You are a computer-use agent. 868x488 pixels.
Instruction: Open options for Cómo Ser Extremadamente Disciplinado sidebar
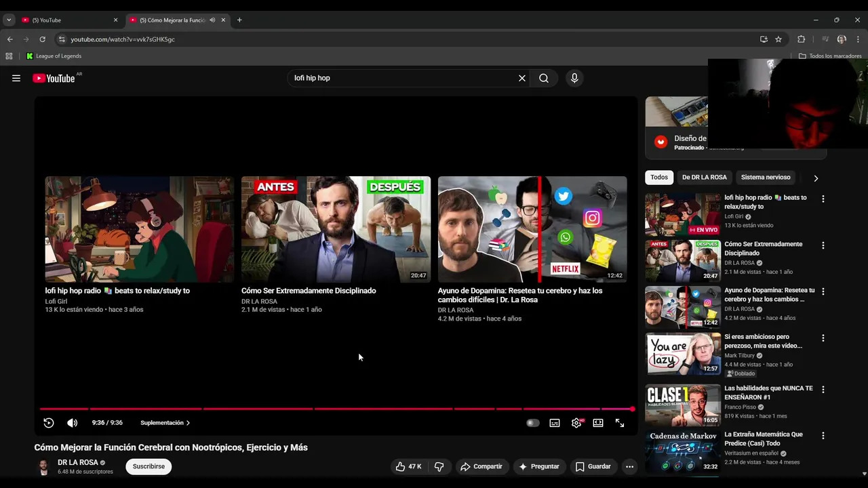pyautogui.click(x=823, y=245)
